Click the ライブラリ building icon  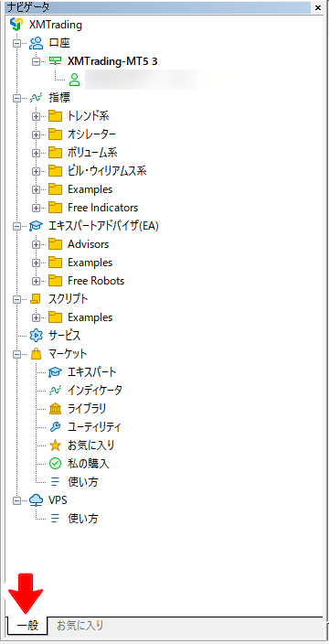(x=55, y=409)
